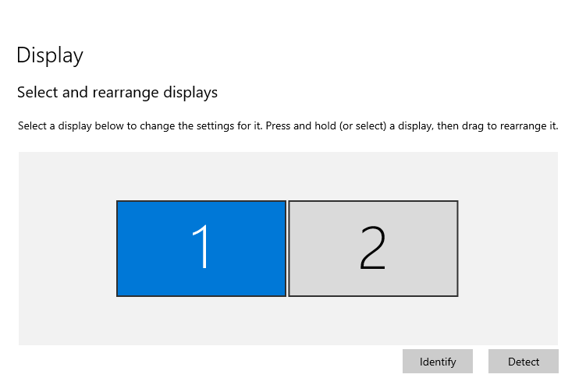Click the Detect button
Image resolution: width=586 pixels, height=392 pixels.
(x=524, y=361)
